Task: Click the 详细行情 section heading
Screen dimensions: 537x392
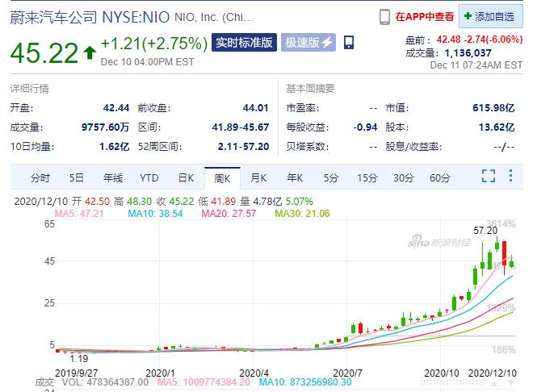Action: 29,89
